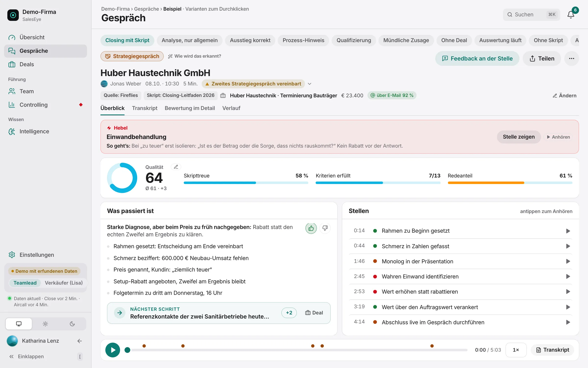Viewport: 588px width, 368px height.
Task: Collapse the sidebar with Einklappen
Action: 46,356
